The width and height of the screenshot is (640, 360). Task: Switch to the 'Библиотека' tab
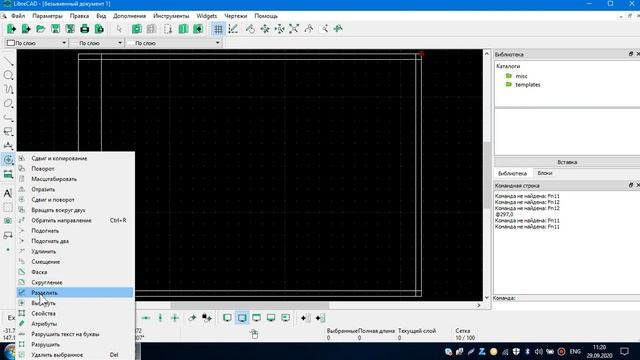pyautogui.click(x=513, y=173)
